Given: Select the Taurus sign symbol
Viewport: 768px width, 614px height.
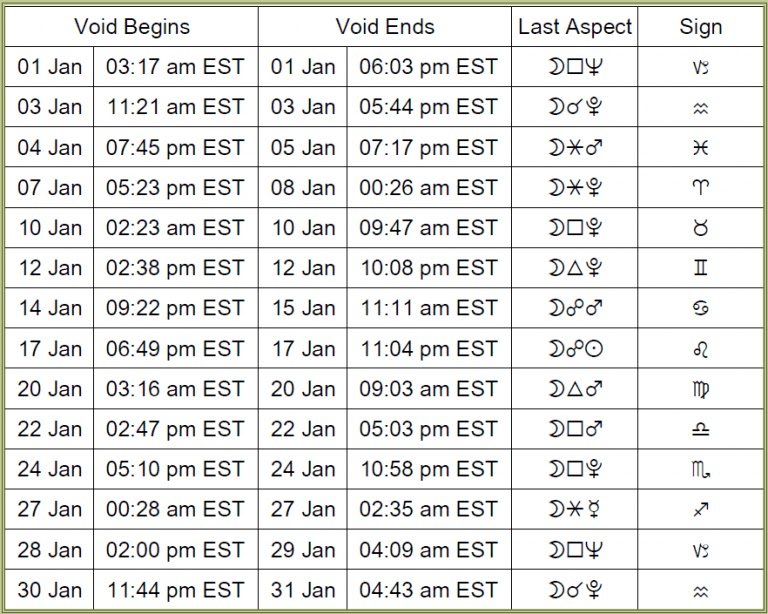Looking at the screenshot, I should click(x=700, y=228).
